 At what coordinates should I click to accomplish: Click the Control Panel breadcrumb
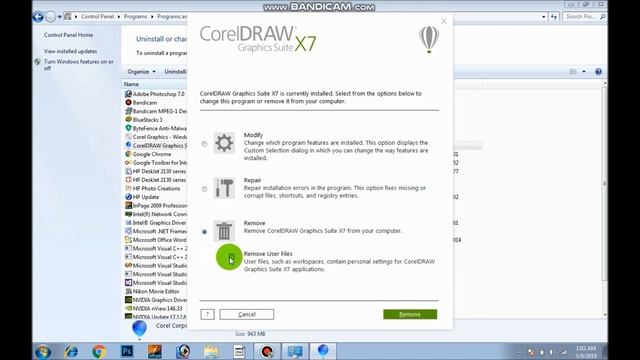pyautogui.click(x=97, y=17)
